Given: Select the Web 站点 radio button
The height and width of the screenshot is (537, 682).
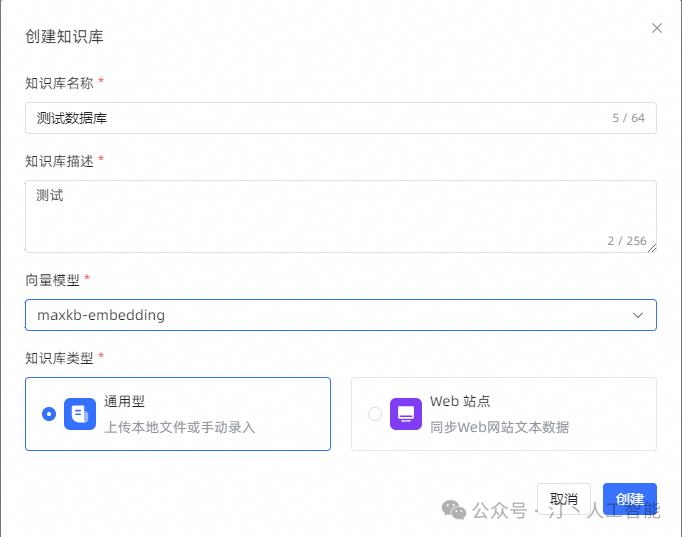Looking at the screenshot, I should (x=375, y=414).
